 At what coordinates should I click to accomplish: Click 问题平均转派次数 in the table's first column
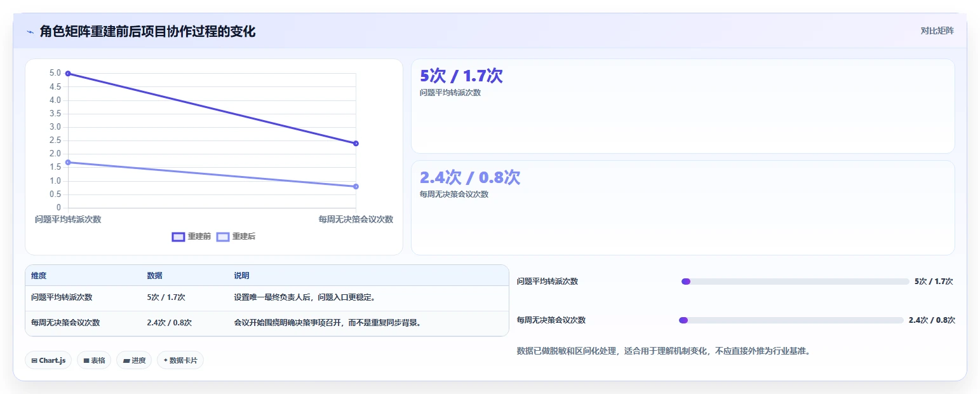(x=62, y=297)
